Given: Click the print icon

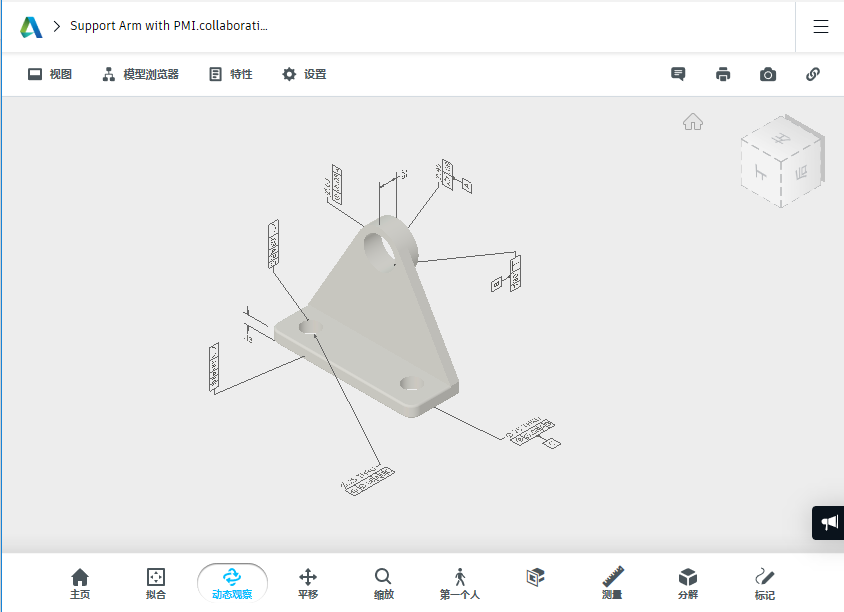Looking at the screenshot, I should [x=723, y=74].
